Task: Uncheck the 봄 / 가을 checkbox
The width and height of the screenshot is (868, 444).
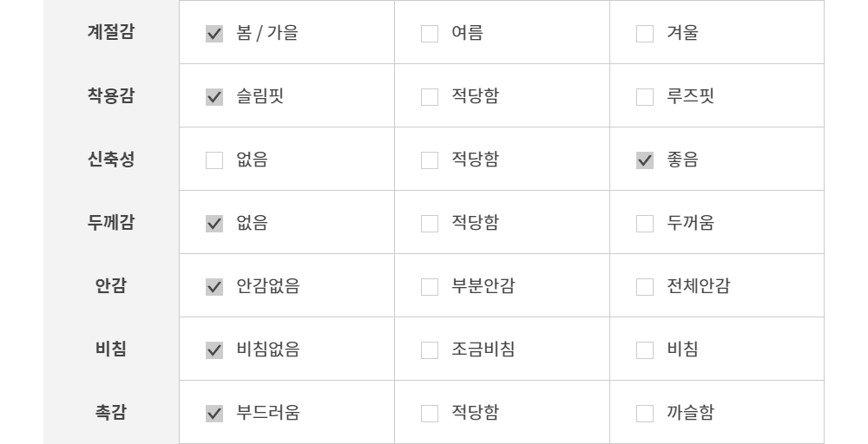Action: coord(214,35)
